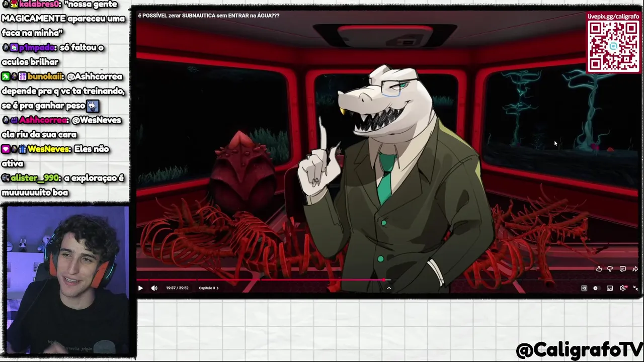Click the 19:37 / 39:52 time display
The height and width of the screenshot is (362, 644).
point(177,288)
